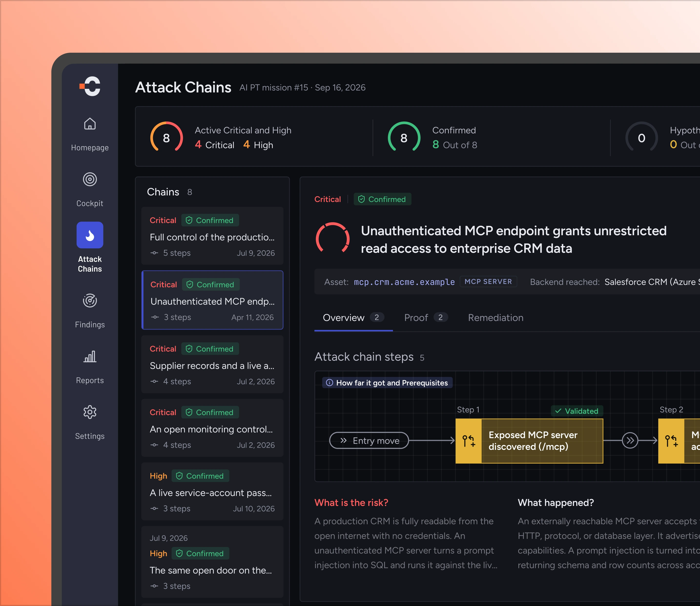Click the double-chevron connector after Step 1
700x606 pixels.
point(630,441)
